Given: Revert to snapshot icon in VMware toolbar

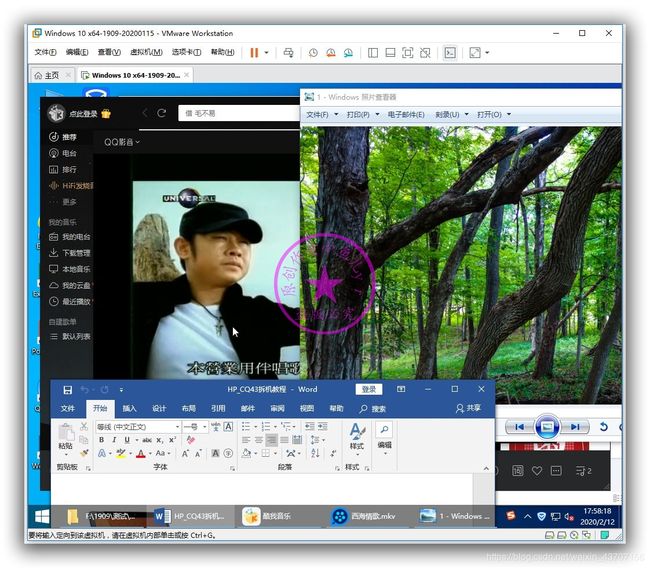Looking at the screenshot, I should (331, 53).
